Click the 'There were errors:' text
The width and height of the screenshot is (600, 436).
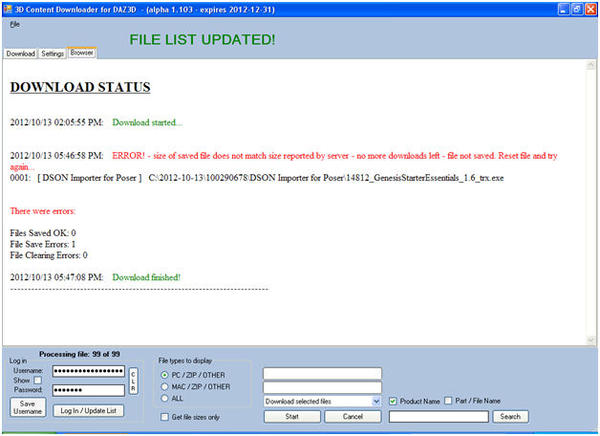point(42,211)
